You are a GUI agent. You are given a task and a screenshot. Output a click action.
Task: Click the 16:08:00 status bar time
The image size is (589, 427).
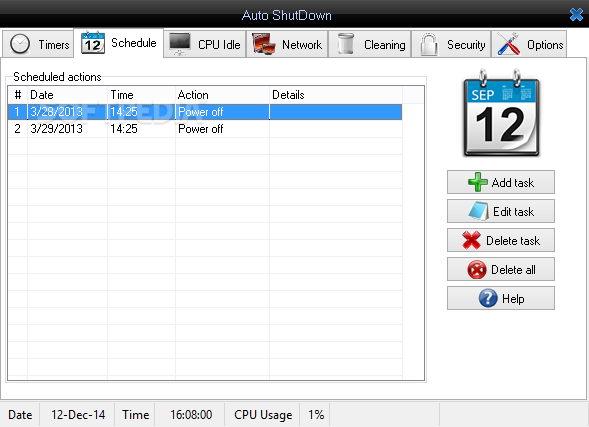[x=191, y=415]
